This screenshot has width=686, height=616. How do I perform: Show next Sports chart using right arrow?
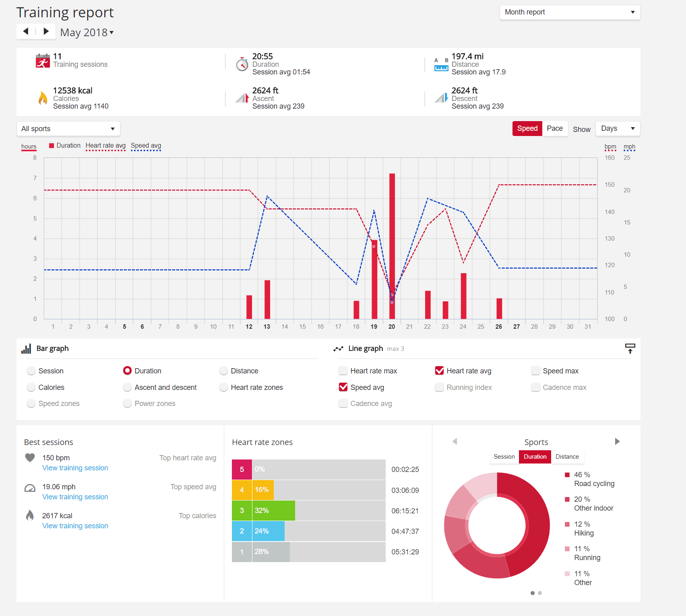pos(617,441)
